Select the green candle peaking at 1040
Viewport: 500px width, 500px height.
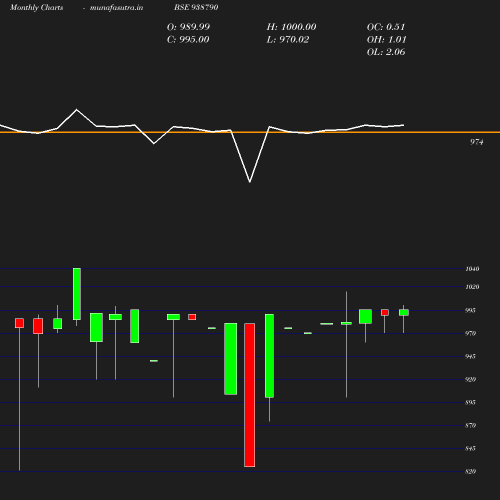click(77, 294)
